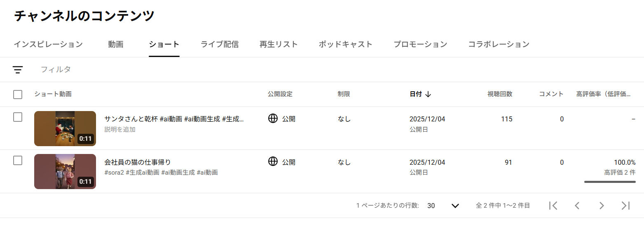Go to next page arrow
Viewport: 644px width, 225px height.
point(602,206)
